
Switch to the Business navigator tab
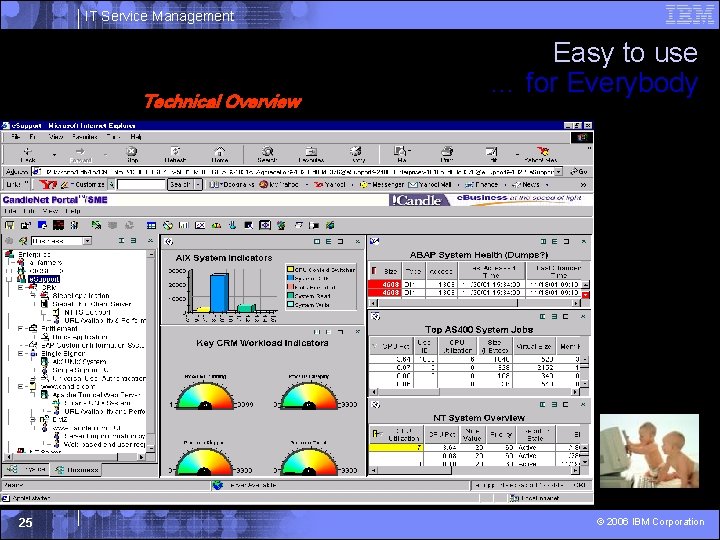(76, 470)
